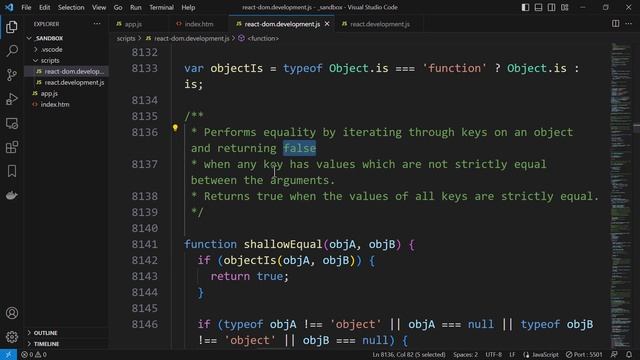Open the Explorer view in activity bar

point(12,27)
